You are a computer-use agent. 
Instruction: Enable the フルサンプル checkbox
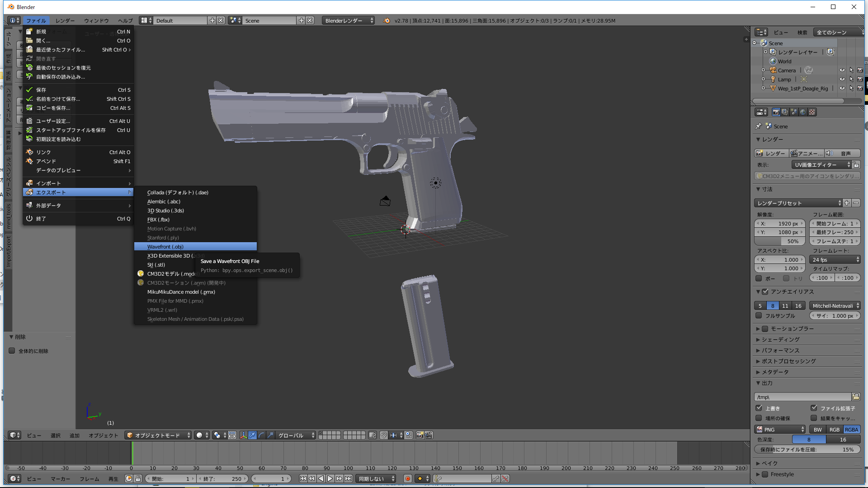click(x=759, y=316)
